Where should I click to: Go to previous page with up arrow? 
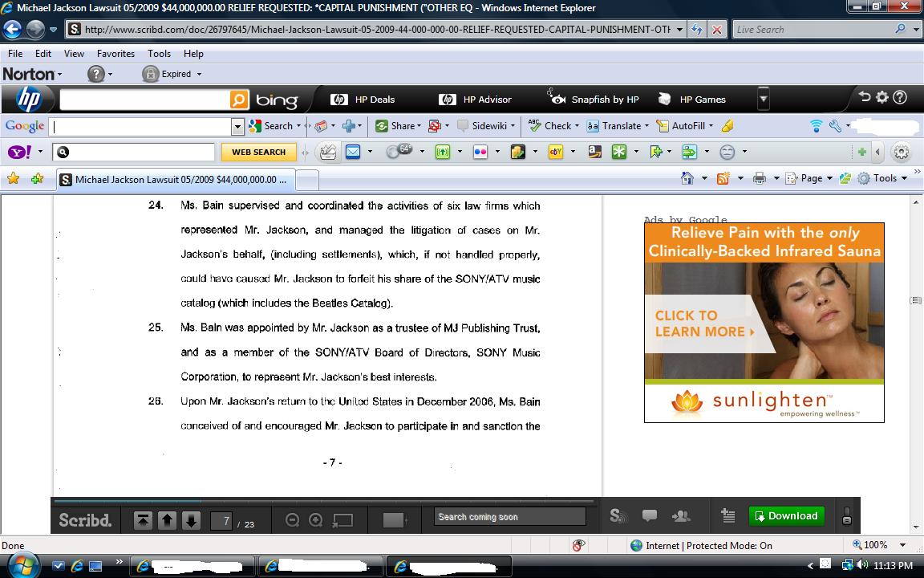click(x=168, y=520)
